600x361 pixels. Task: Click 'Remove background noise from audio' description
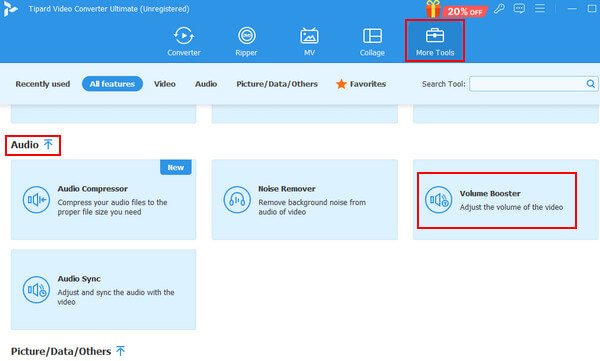point(312,207)
